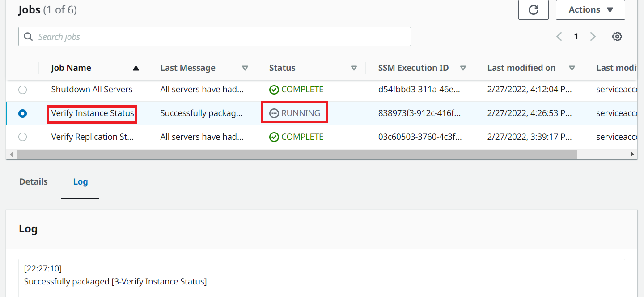This screenshot has width=644, height=297.
Task: Click Verify Replication row last message cell
Action: (x=202, y=137)
